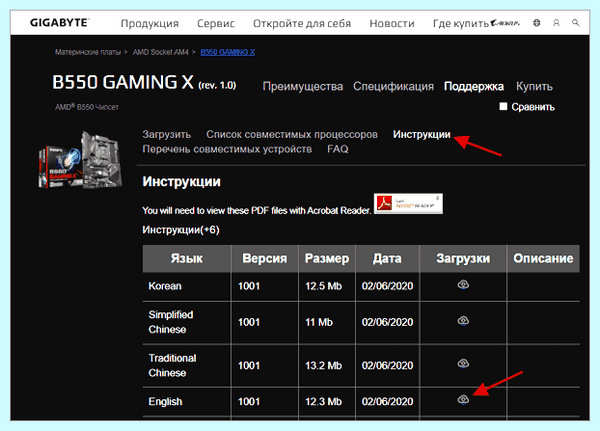Open the FAQ section
600x431 pixels.
point(338,149)
